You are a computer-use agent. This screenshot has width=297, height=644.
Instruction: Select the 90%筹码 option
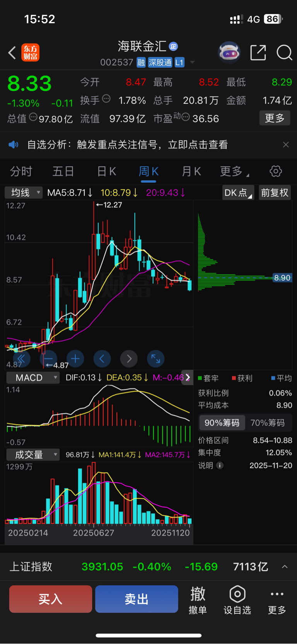pos(222,423)
